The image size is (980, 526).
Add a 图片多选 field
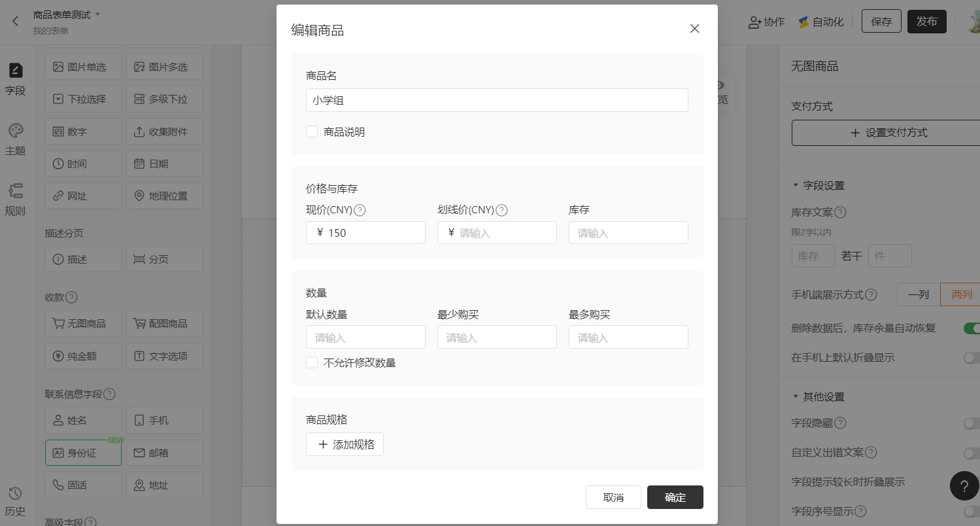pos(164,67)
